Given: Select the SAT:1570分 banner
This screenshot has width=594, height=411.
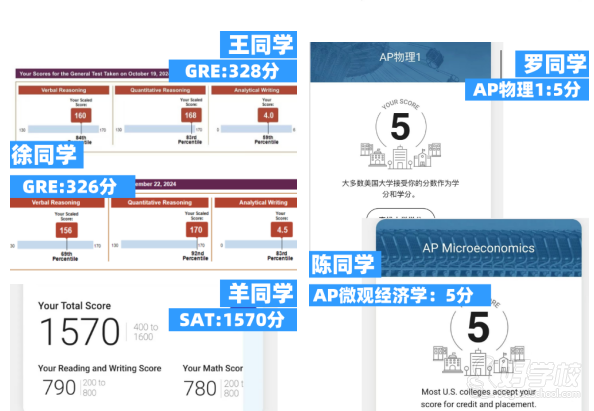Looking at the screenshot, I should coord(233,320).
